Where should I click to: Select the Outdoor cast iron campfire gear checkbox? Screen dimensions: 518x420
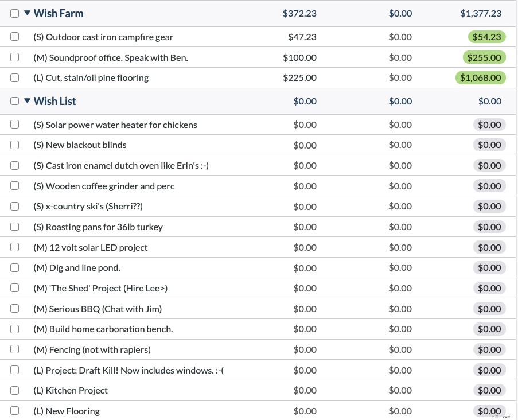tap(14, 37)
